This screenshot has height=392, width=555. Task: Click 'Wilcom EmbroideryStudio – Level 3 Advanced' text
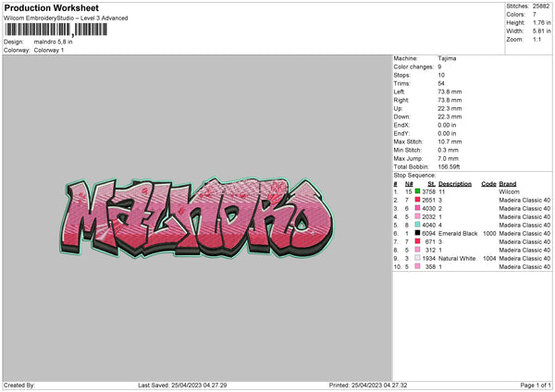[66, 18]
